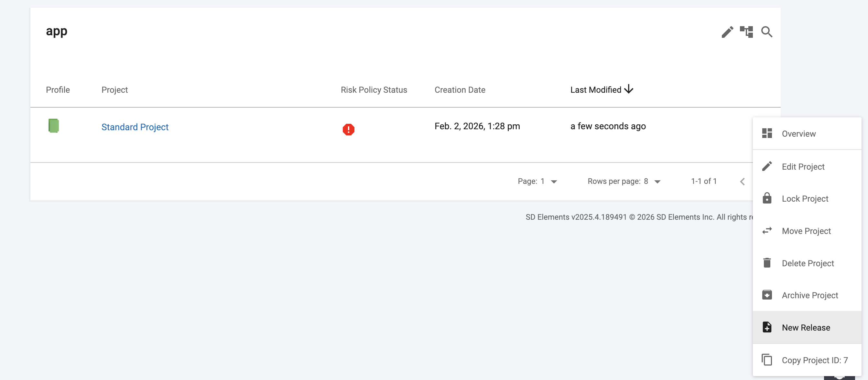Click Copy Project ID: 7 entry
The width and height of the screenshot is (868, 380).
(814, 360)
